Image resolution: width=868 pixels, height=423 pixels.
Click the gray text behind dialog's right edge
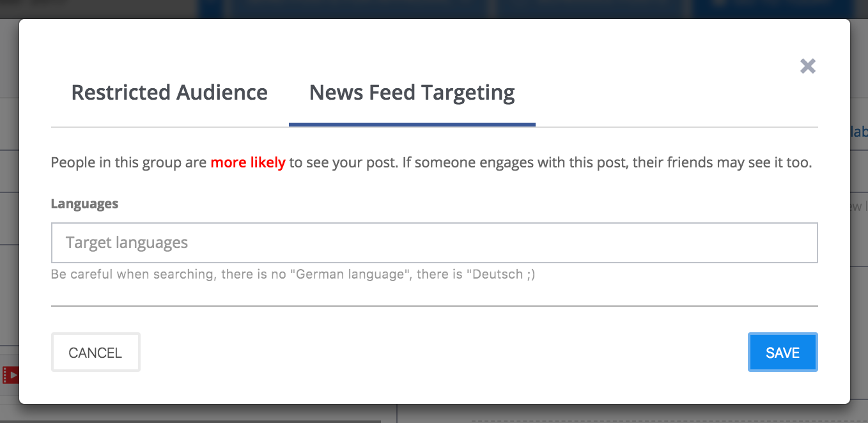click(x=859, y=207)
